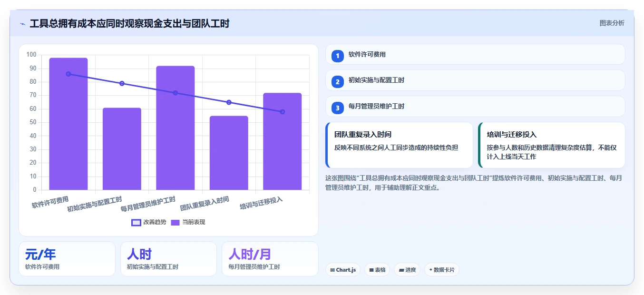Image resolution: width=644 pixels, height=295 pixels.
Task: Click the trend line point above 软件许可费用
Action: point(68,74)
